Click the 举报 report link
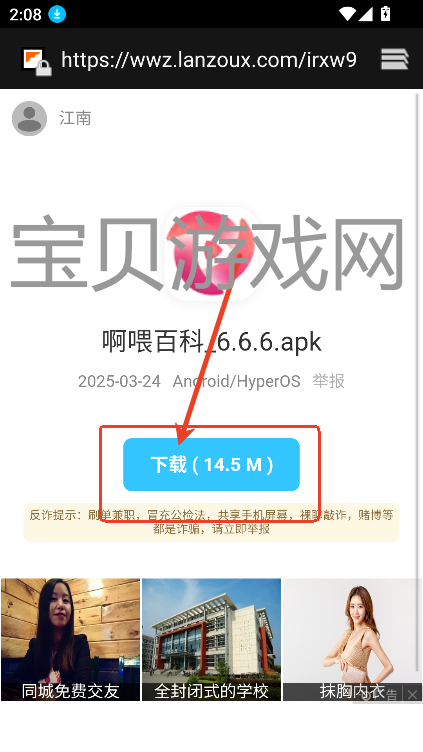 [329, 381]
